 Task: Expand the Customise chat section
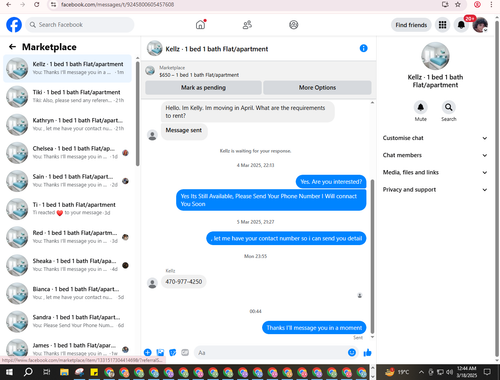pos(435,138)
